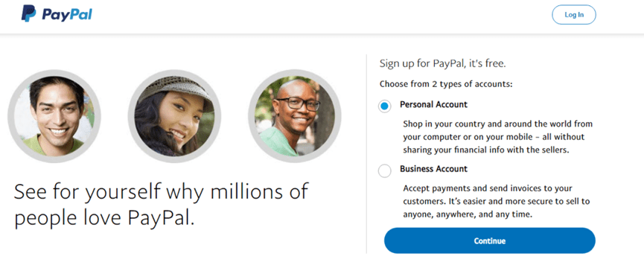
Task: Click the Continue button
Action: click(490, 240)
